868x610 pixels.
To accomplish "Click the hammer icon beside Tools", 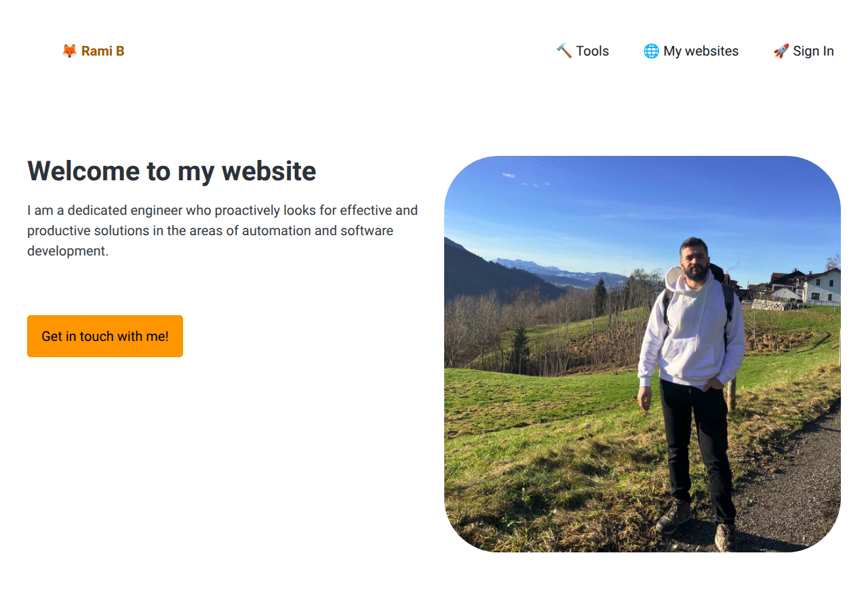I will pyautogui.click(x=564, y=51).
